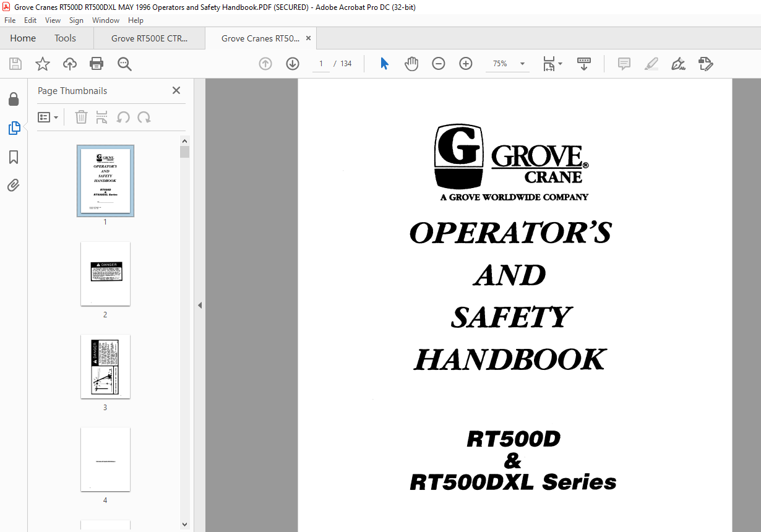Click the upload to cloud icon
761x532 pixels.
coord(70,64)
